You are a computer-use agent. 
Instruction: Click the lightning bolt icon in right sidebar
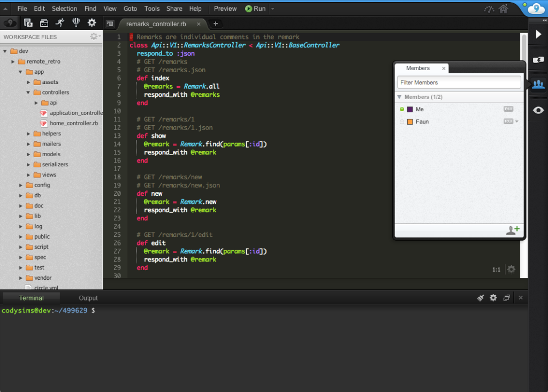click(x=538, y=59)
